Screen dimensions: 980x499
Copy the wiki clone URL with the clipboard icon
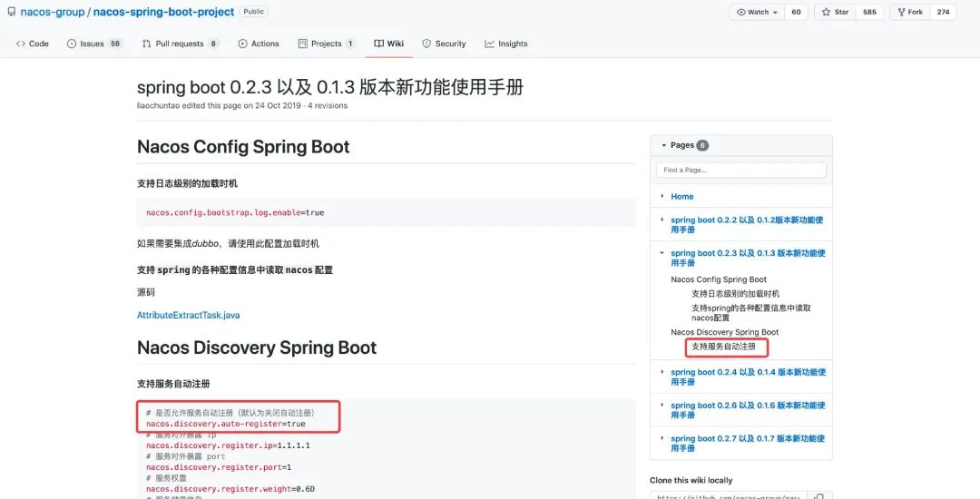818,495
